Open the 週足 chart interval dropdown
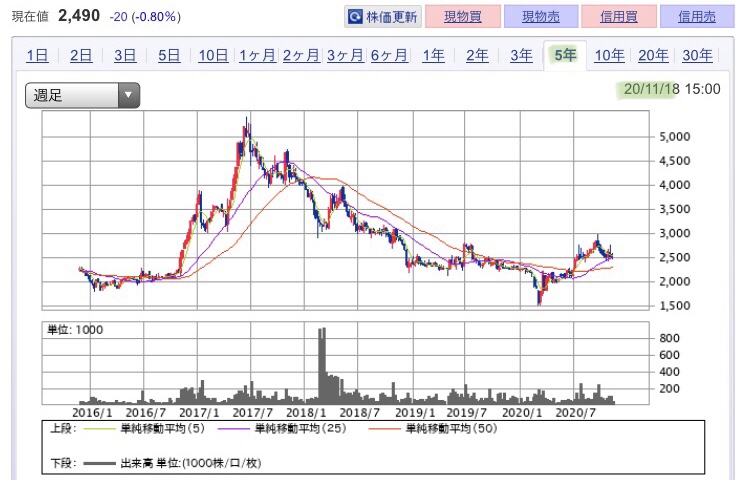The height and width of the screenshot is (480, 743). click(x=82, y=96)
